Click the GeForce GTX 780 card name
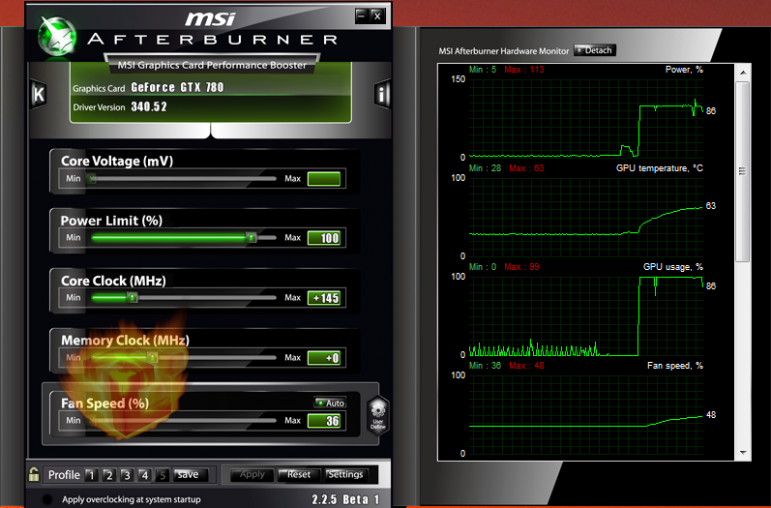The height and width of the screenshot is (508, 771). pos(178,88)
